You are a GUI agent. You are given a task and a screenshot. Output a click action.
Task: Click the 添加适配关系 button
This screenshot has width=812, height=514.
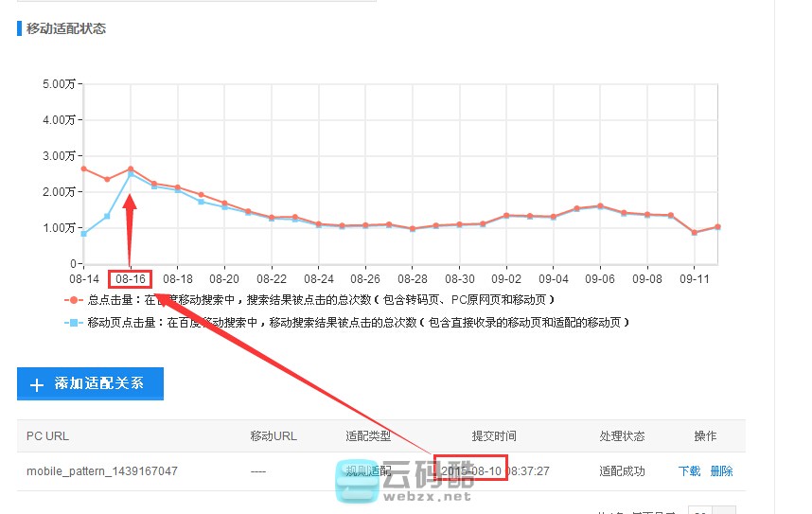point(90,383)
